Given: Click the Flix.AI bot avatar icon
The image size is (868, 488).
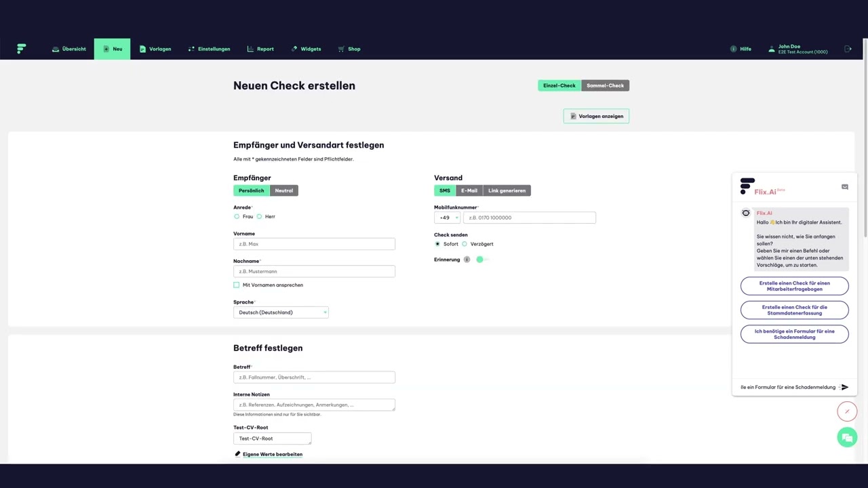Looking at the screenshot, I should [746, 213].
